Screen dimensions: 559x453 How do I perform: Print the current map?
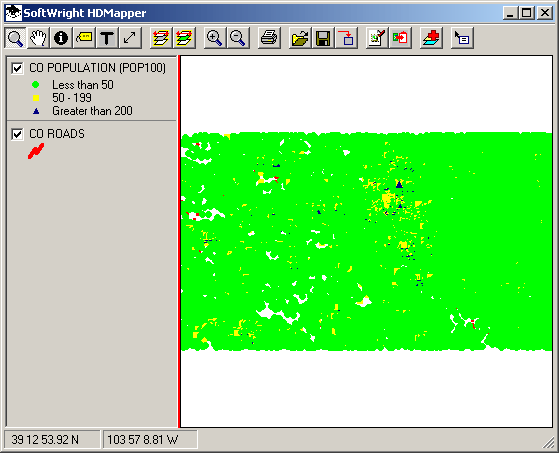pos(268,38)
